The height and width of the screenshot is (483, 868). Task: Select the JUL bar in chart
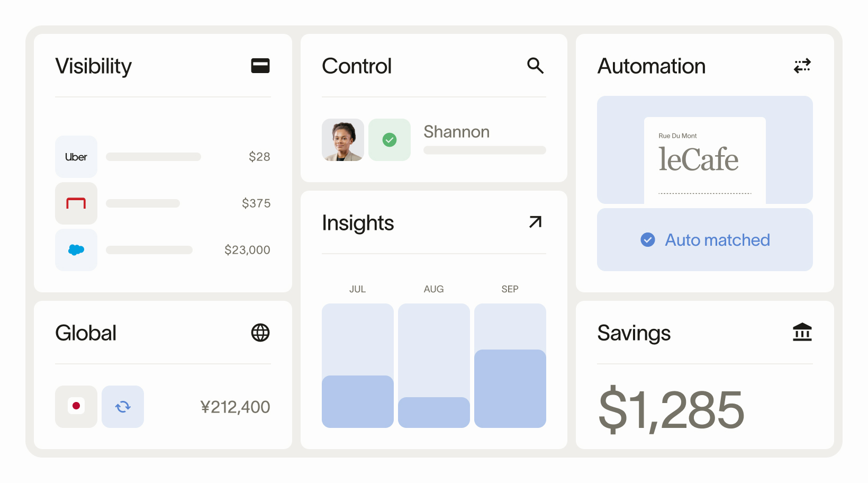(358, 365)
